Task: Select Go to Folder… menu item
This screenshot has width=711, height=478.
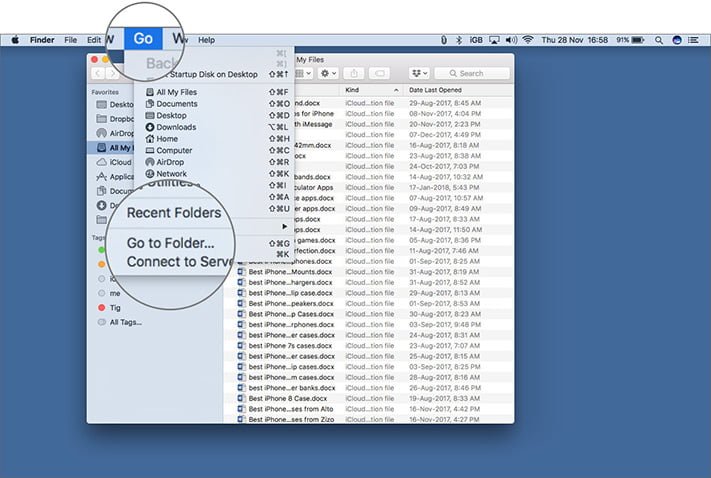Action: point(170,243)
